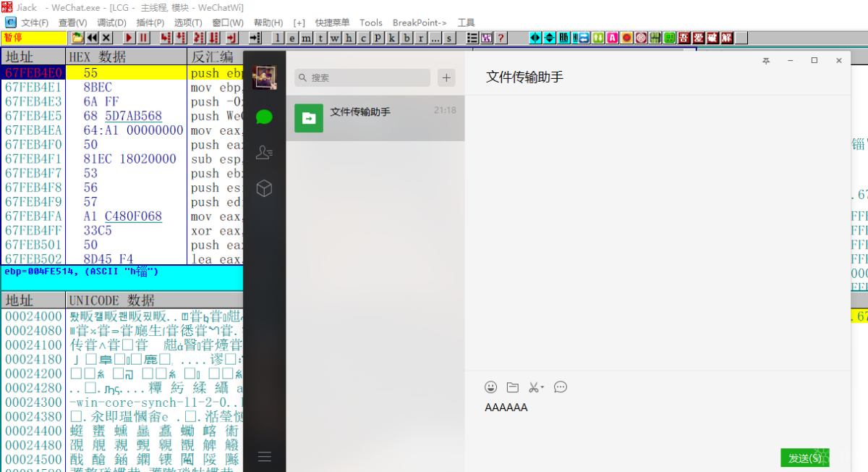This screenshot has height=472, width=868.
Task: Click the red 吾 toolbar icon
Action: point(683,38)
